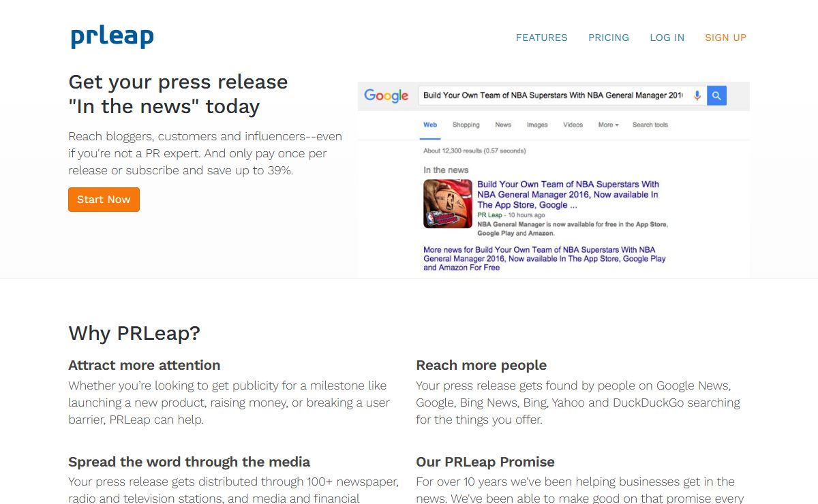Click the "Reach more people" heading
The height and width of the screenshot is (504, 818).
point(481,365)
